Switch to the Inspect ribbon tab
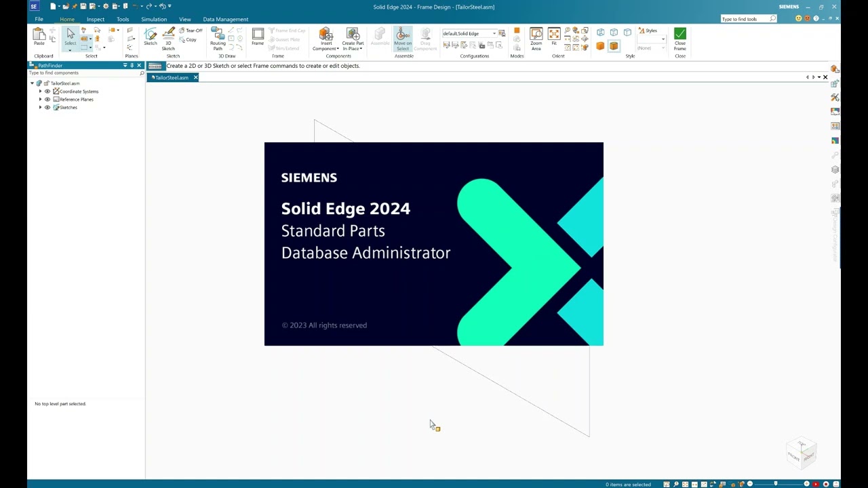 tap(96, 19)
